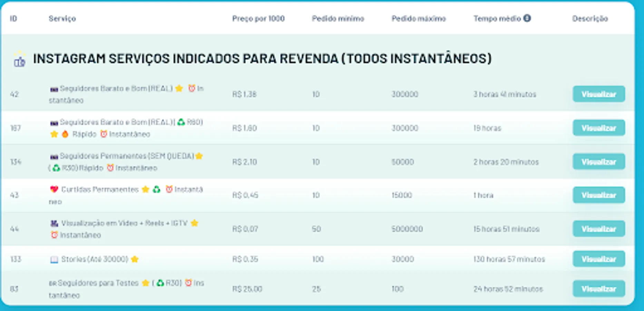Click the maximum order value 50000
The height and width of the screenshot is (311, 644).
tap(403, 162)
